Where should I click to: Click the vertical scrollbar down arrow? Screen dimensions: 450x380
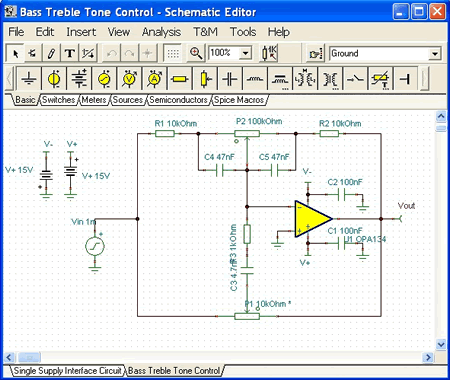[441, 344]
